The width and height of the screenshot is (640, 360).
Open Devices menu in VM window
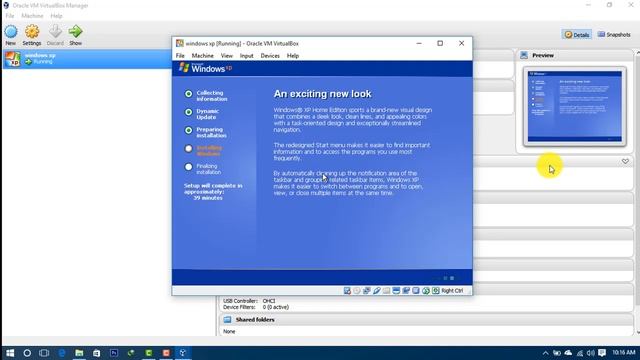(270, 56)
